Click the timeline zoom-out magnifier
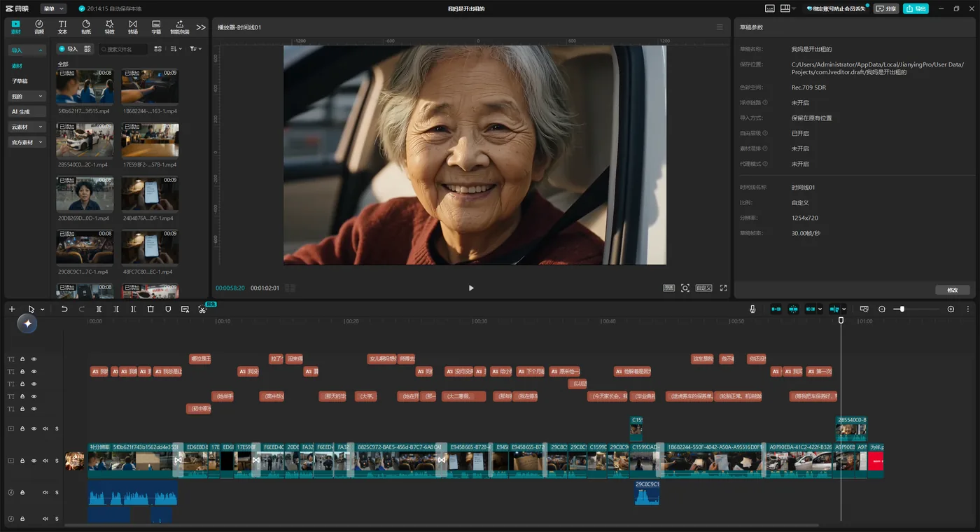 [882, 309]
